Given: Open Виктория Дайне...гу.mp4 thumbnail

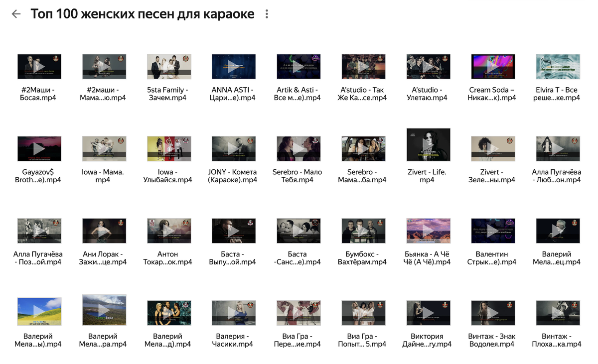Looking at the screenshot, I should 428,313.
